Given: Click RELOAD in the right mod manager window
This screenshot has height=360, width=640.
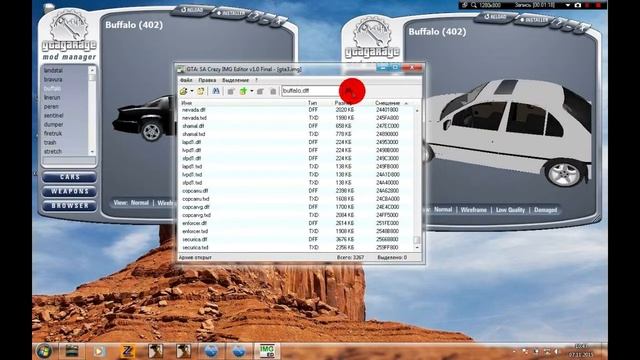Looking at the screenshot, I should pos(496,17).
